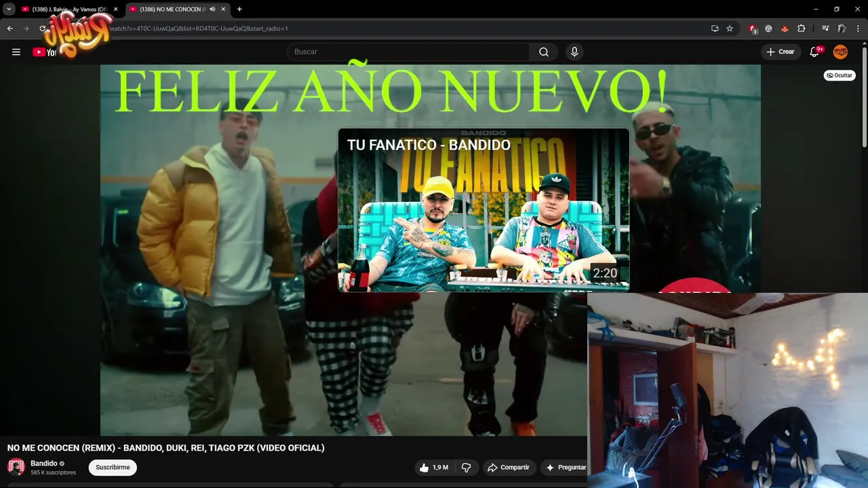This screenshot has height=488, width=868.
Task: Click the 585 K suscriptores text
Action: click(53, 472)
